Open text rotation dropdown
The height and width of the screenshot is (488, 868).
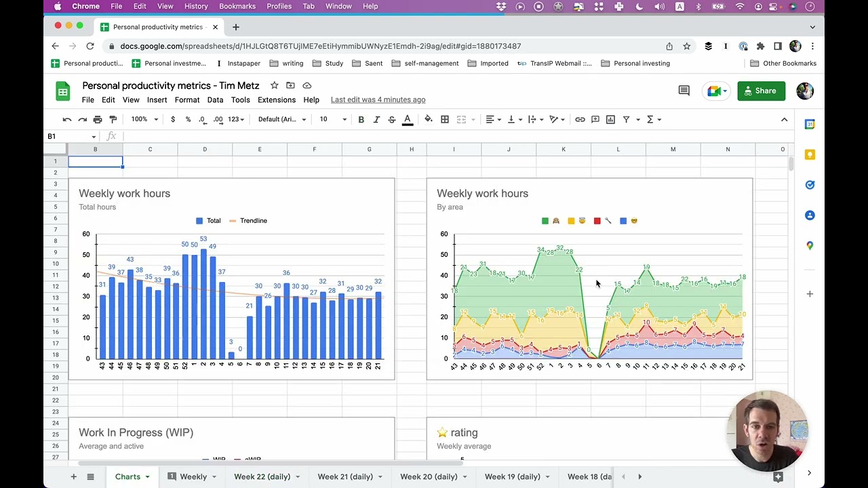557,119
